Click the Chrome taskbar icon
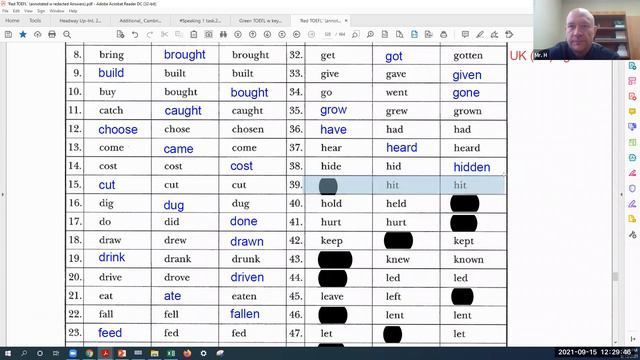 click(x=89, y=353)
